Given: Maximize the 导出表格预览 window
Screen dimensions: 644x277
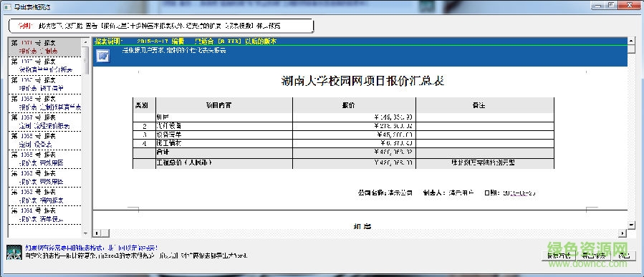Looking at the screenshot, I should (x=611, y=5).
